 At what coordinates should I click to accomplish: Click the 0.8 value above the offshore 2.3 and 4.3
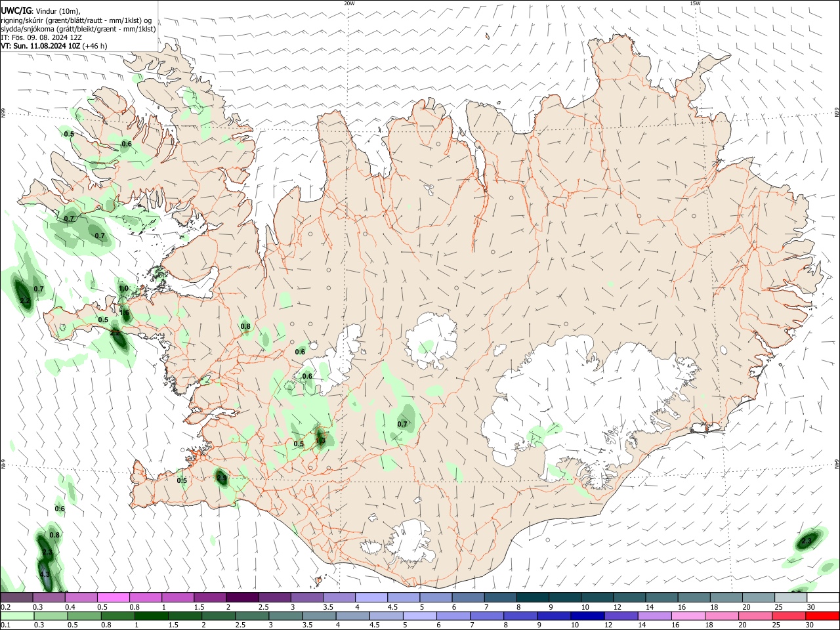[x=54, y=535]
